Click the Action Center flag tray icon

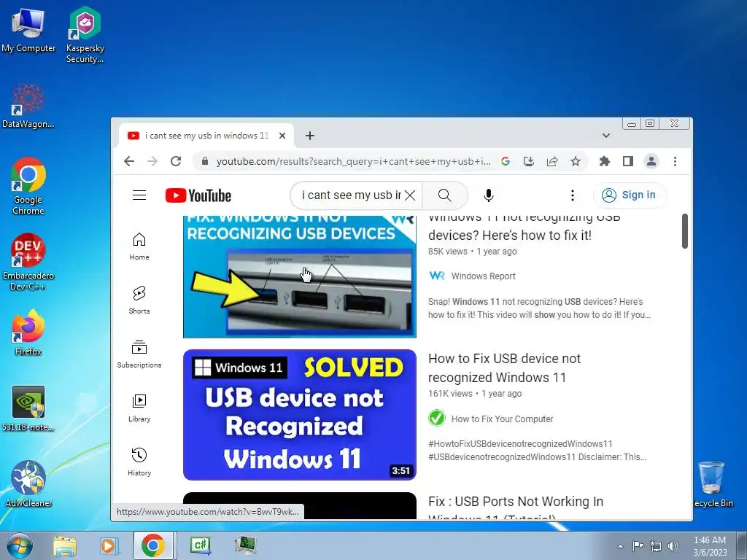click(638, 546)
